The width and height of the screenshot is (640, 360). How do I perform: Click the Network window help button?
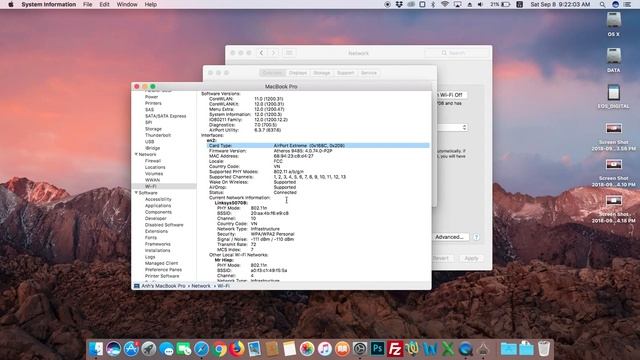tap(476, 237)
